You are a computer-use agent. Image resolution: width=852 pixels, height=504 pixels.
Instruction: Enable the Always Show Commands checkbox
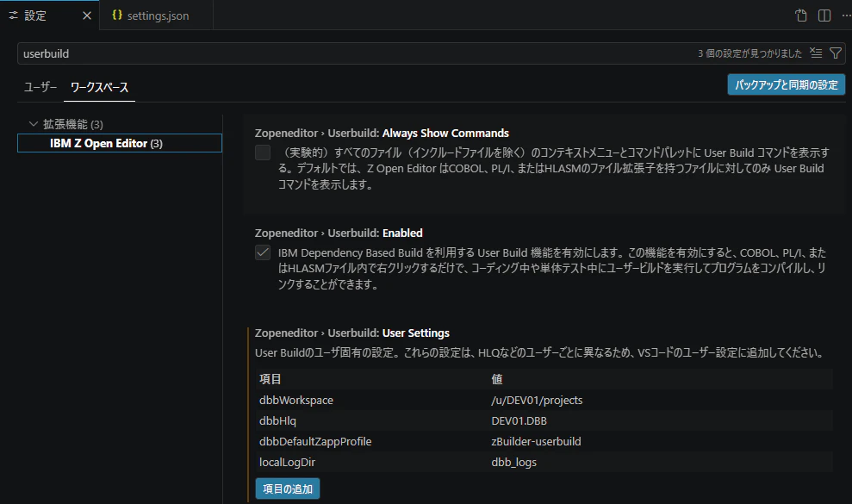point(263,152)
